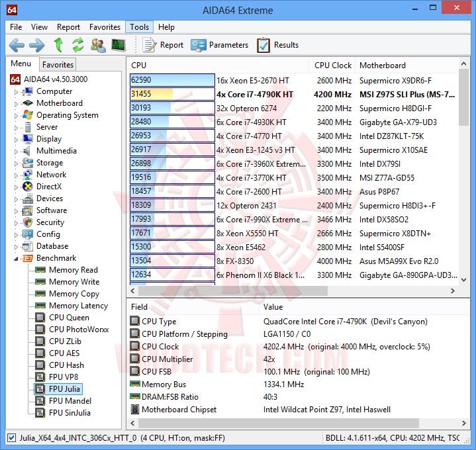
Task: Select the Network tree icon
Action: click(x=28, y=175)
